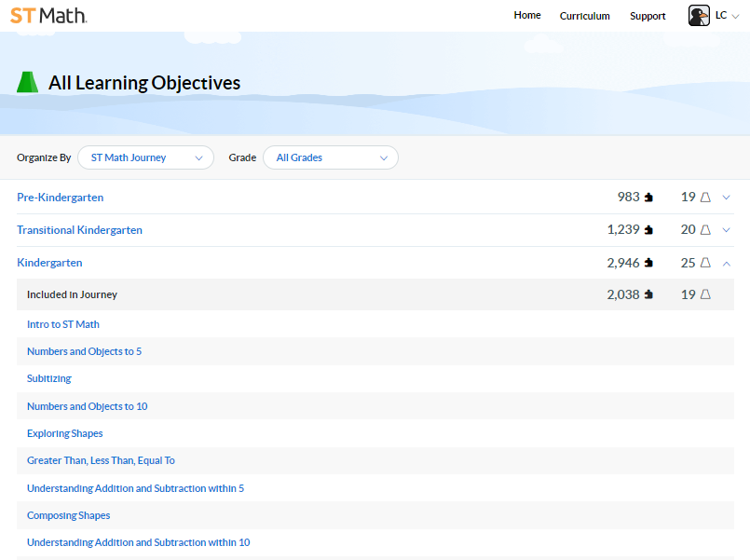Open the LC user profile avatar
The image size is (750, 560).
699,16
